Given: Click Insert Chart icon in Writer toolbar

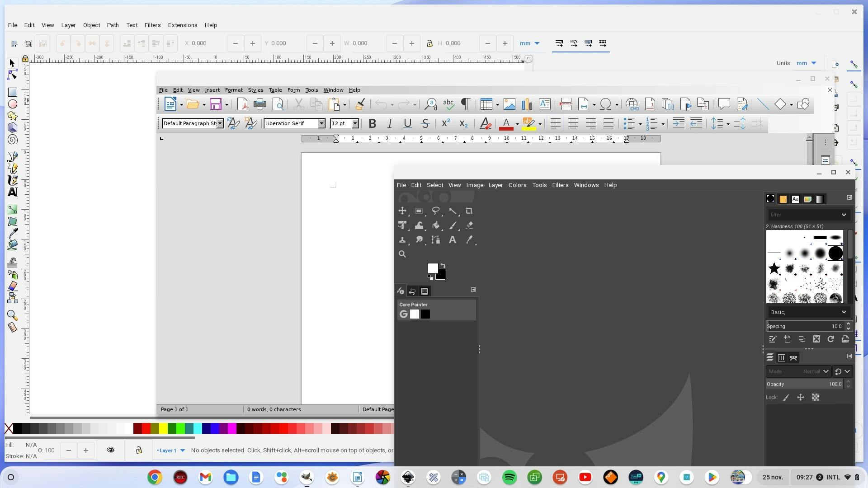Looking at the screenshot, I should pos(527,104).
